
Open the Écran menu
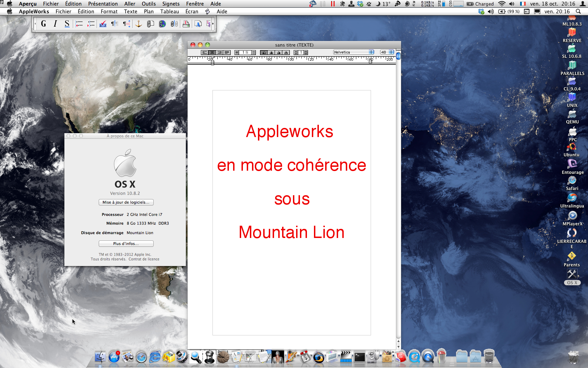pyautogui.click(x=192, y=12)
